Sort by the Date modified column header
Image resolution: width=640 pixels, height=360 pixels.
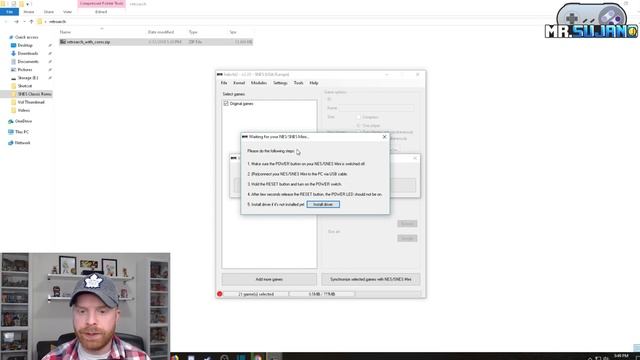(161, 32)
